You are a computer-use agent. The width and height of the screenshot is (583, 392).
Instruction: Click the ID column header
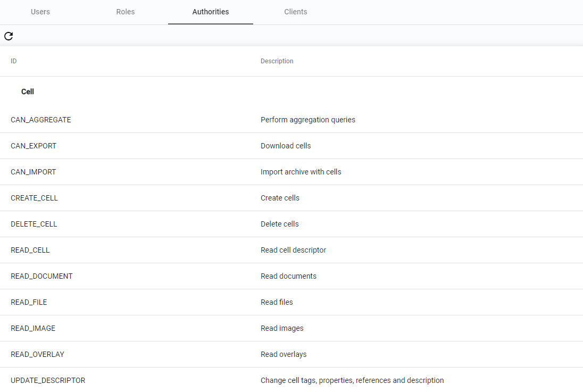tap(14, 61)
